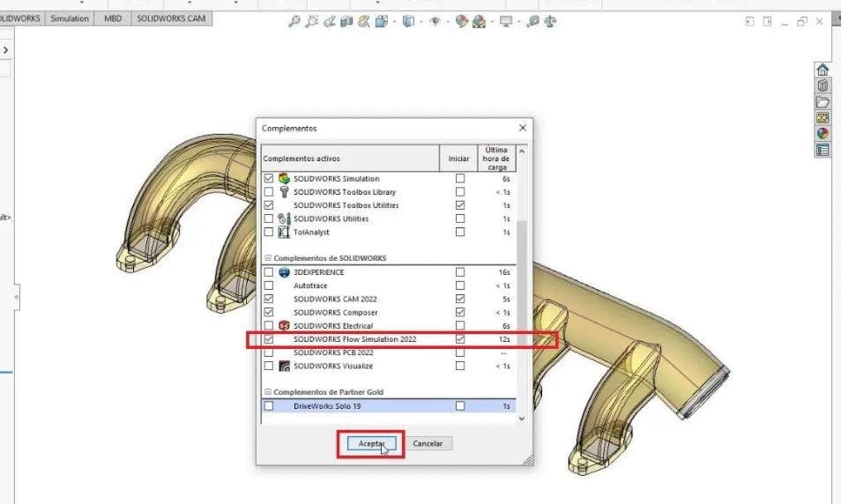Check the 3DEXPERIENCE active checkbox
The height and width of the screenshot is (504, 841).
(x=269, y=272)
